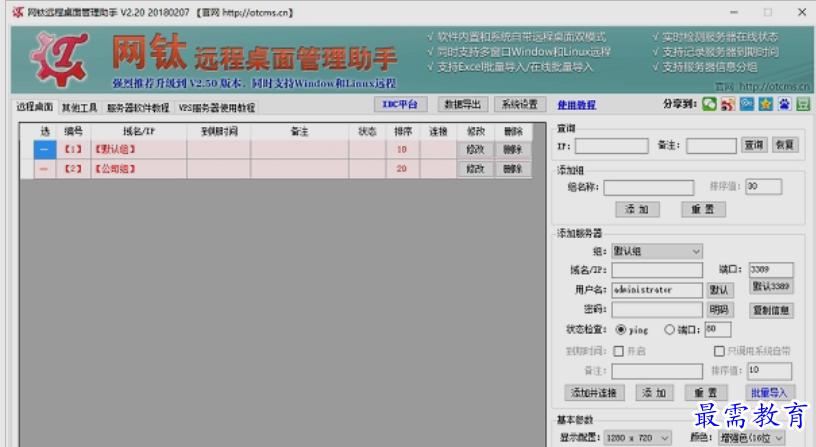Click the 数据导出 button
This screenshot has height=447, width=816.
462,105
